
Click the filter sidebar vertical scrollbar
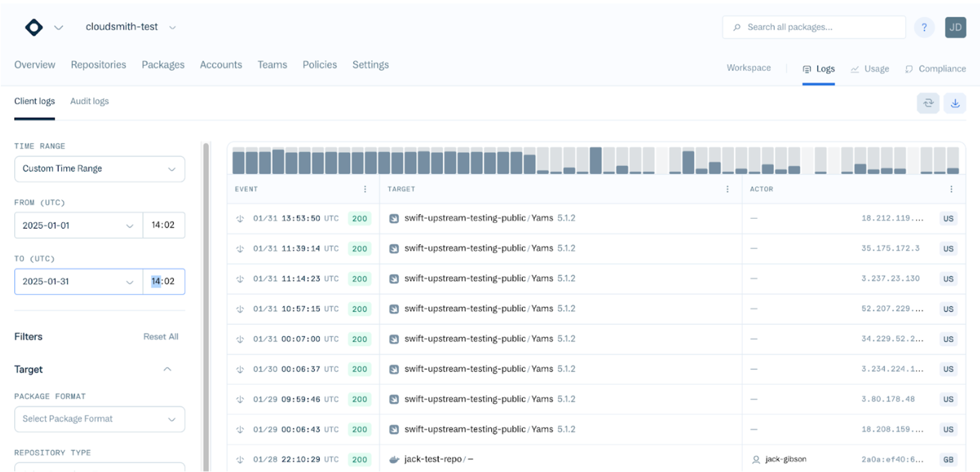[x=206, y=307]
